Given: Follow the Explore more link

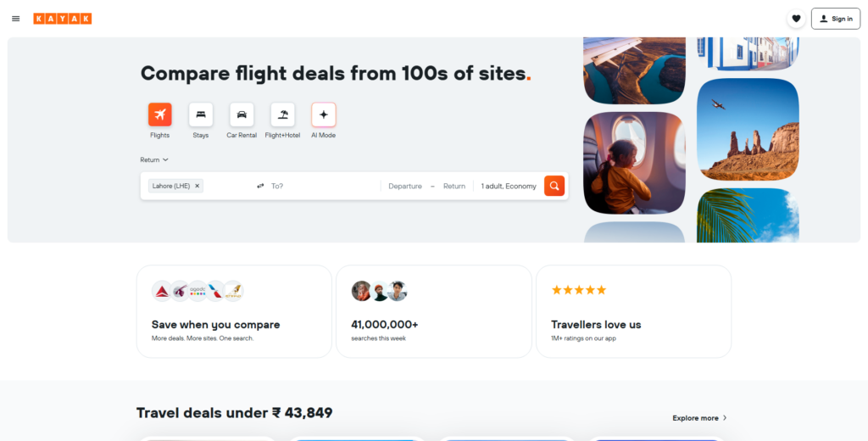Looking at the screenshot, I should pyautogui.click(x=699, y=418).
